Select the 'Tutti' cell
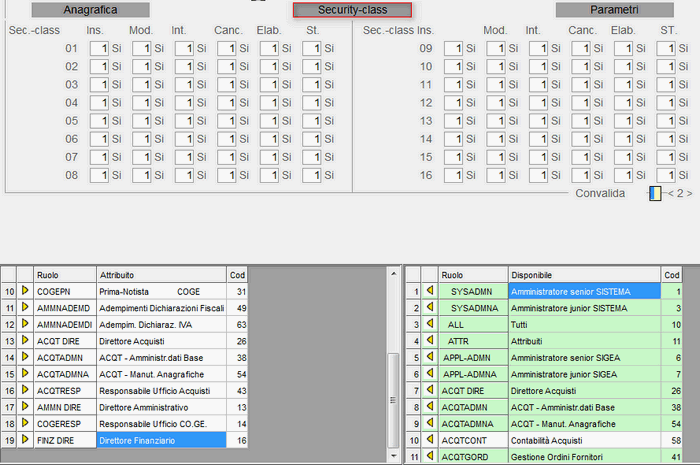Image resolution: width=700 pixels, height=465 pixels. click(584, 324)
